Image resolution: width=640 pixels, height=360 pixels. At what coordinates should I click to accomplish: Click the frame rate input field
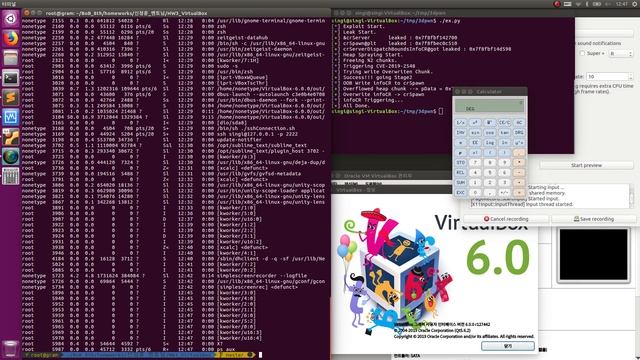tap(607, 77)
